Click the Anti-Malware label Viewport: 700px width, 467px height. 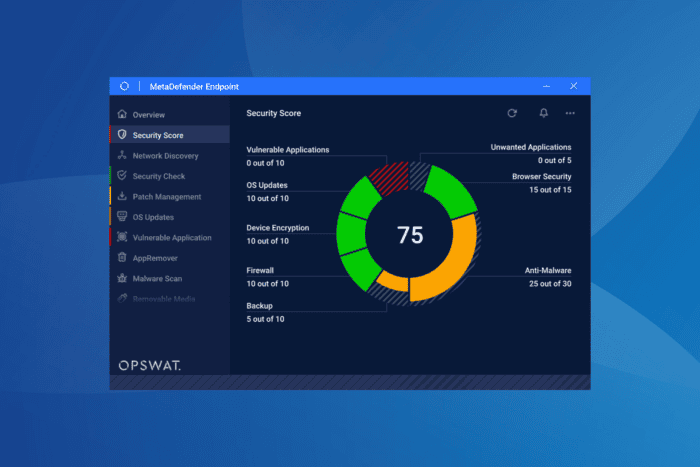(x=548, y=270)
